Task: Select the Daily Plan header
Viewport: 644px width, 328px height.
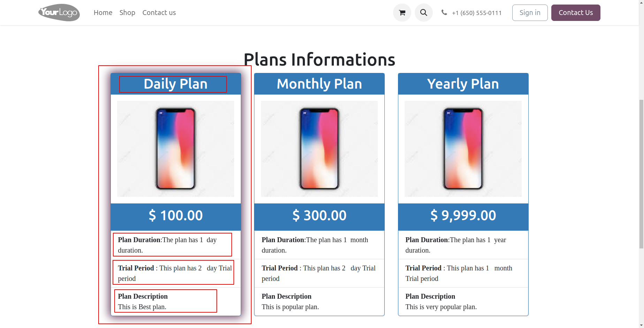Action: click(x=176, y=84)
